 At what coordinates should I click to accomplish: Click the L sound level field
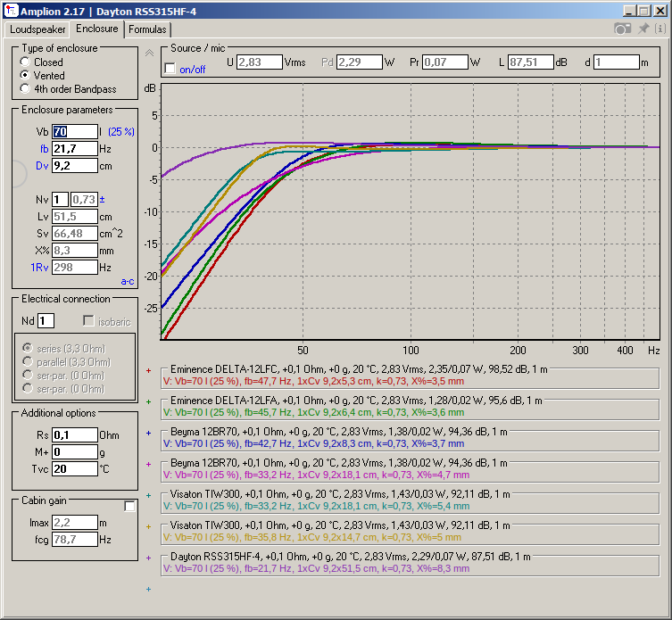pyautogui.click(x=531, y=62)
